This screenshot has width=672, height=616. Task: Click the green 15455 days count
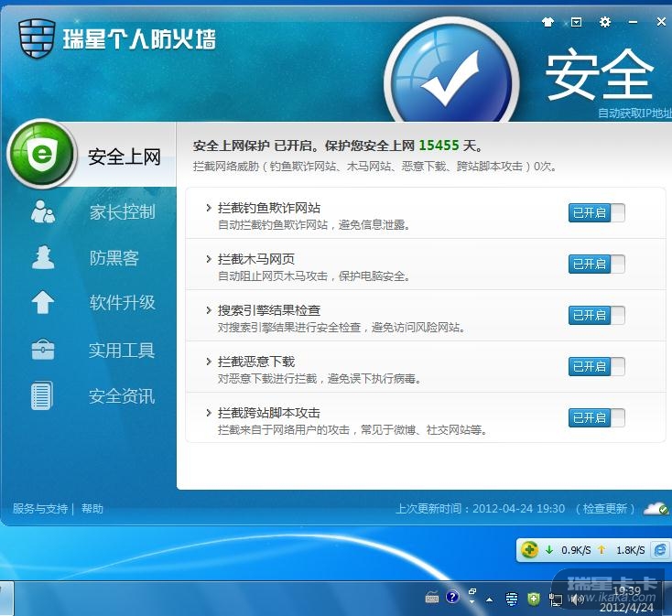click(439, 146)
